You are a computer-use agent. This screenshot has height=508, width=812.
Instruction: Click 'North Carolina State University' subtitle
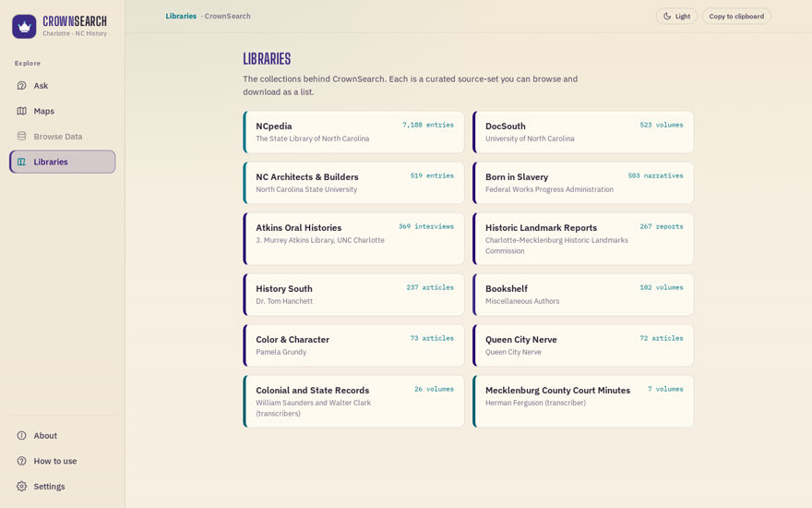click(x=306, y=189)
